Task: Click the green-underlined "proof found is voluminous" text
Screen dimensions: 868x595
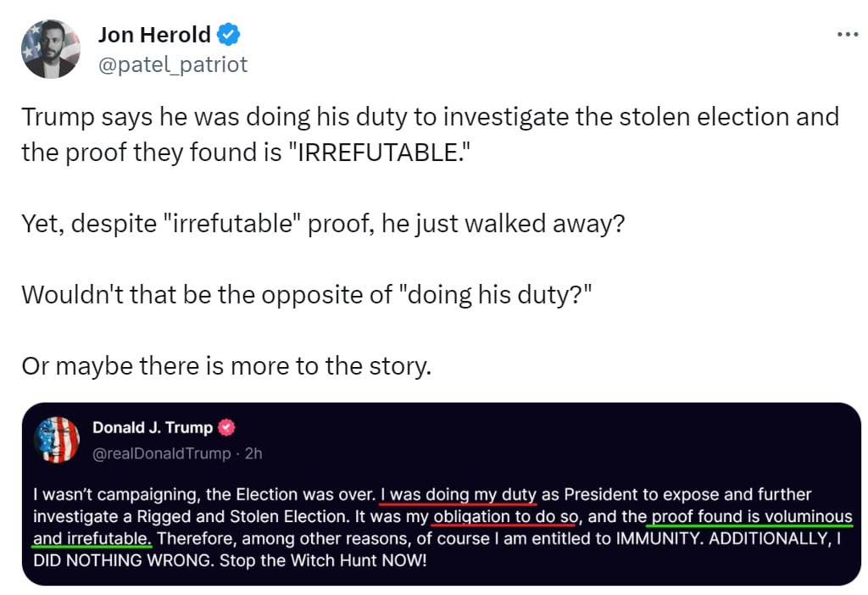Action: tap(751, 516)
